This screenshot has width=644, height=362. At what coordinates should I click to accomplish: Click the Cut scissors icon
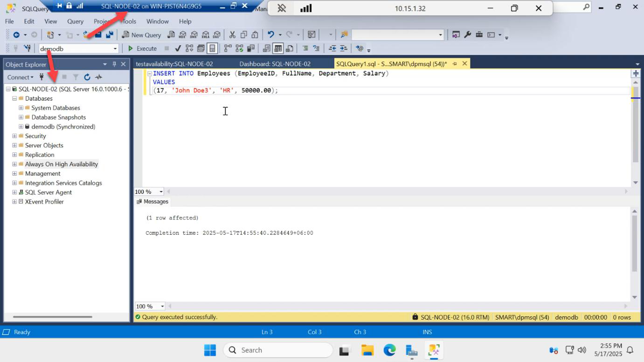tap(232, 35)
